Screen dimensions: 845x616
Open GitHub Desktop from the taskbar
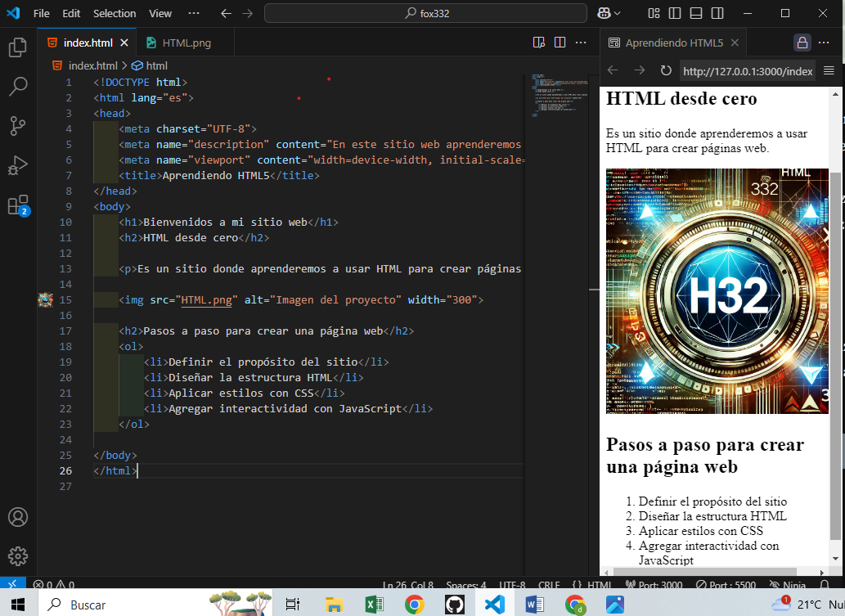[454, 605]
